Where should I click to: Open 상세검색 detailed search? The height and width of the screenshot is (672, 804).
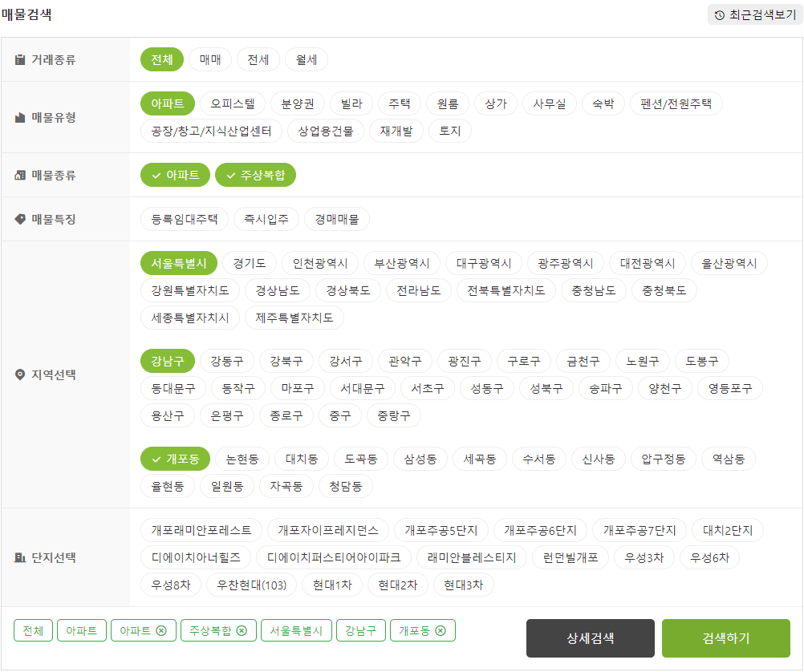pos(588,638)
